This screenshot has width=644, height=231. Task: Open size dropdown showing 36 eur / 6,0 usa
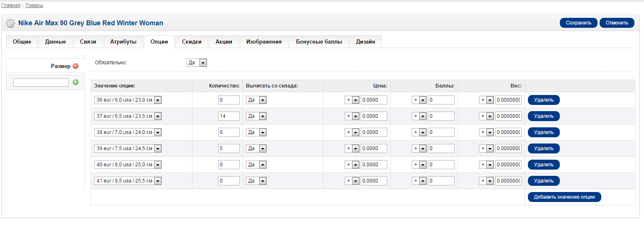(128, 100)
